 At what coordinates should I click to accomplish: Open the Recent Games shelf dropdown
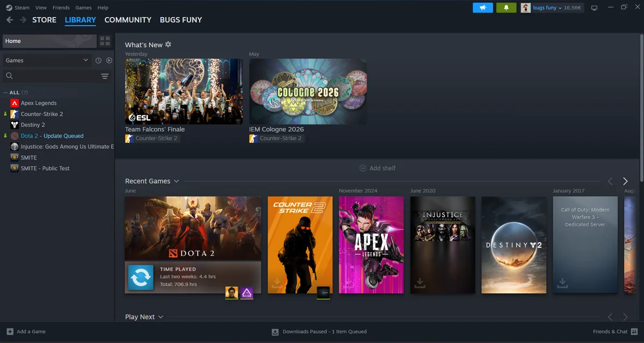(x=176, y=181)
